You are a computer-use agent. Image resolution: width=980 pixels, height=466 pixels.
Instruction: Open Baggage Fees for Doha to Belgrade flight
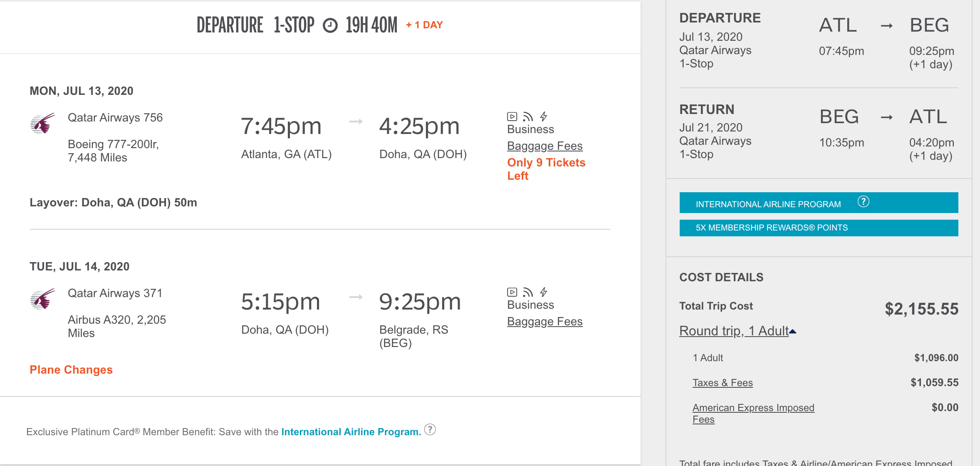coord(544,322)
